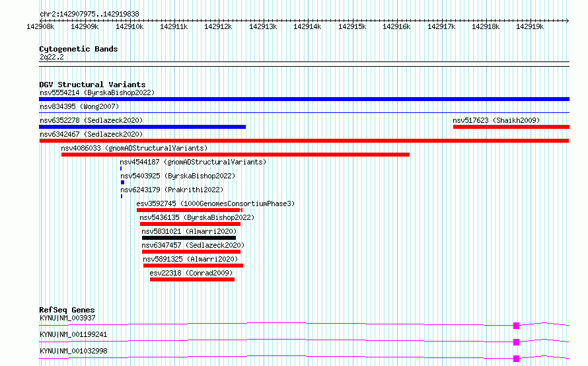The width and height of the screenshot is (588, 366).
Task: Open nsv5891325 (Almarri2020) label
Action: click(x=190, y=259)
